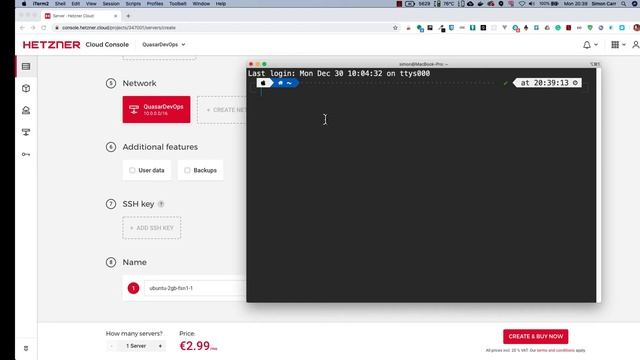Go forward with the browser forward arrow

click(33, 28)
